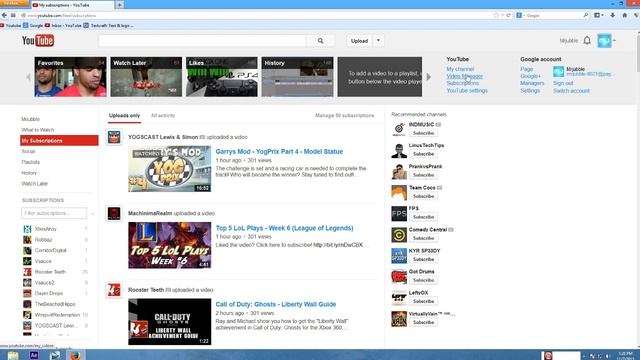Open the YouTube settings link
Viewport: 640px width, 360px height.
(x=467, y=91)
